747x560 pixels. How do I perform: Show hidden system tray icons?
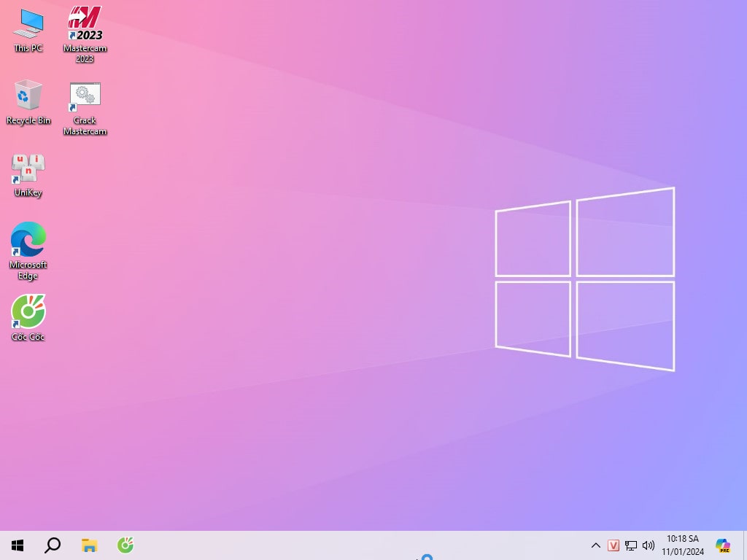(595, 545)
